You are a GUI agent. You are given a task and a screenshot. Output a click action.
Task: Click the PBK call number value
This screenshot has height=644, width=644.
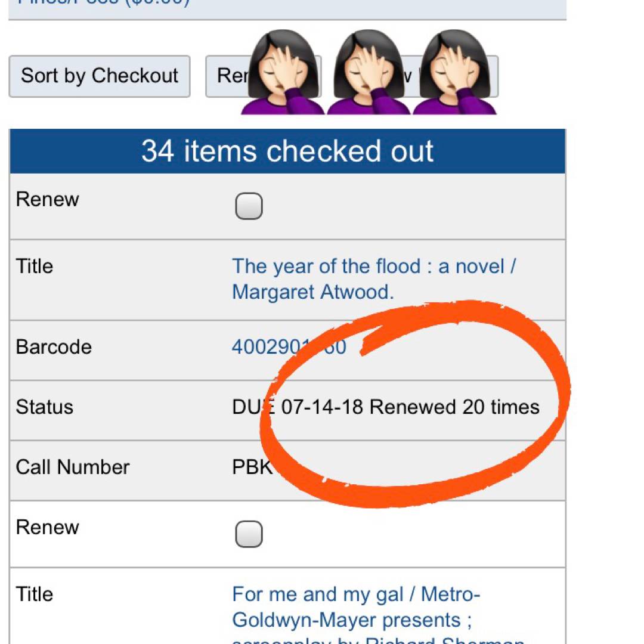(x=252, y=467)
